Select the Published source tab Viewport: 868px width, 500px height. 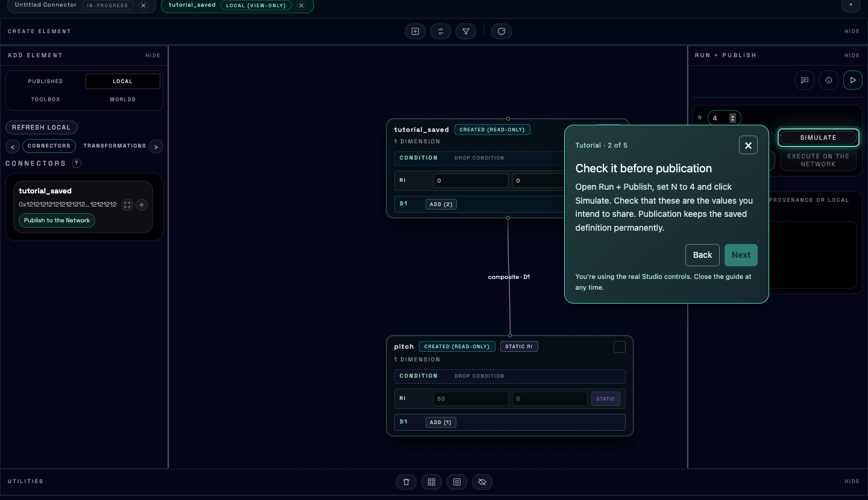(x=46, y=81)
